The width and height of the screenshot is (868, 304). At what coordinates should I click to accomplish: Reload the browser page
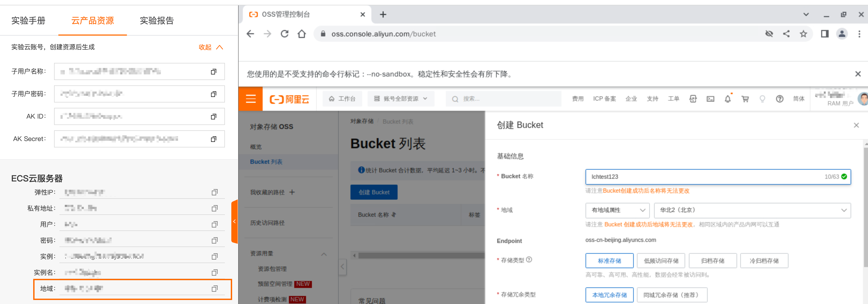coord(284,34)
